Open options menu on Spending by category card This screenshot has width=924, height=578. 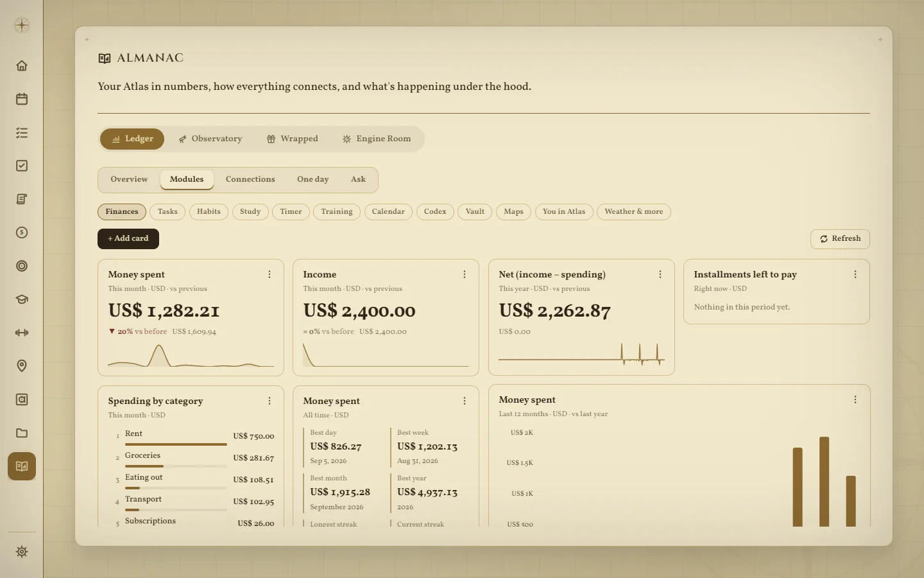pos(269,401)
